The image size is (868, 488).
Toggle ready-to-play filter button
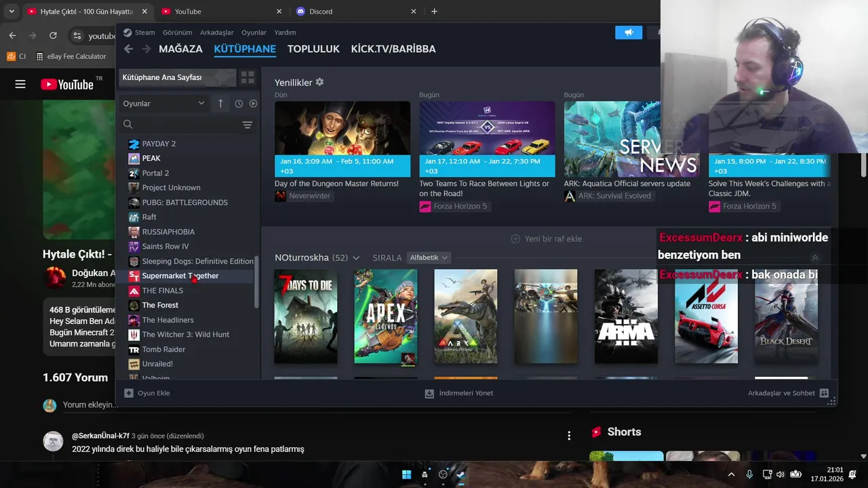click(253, 104)
